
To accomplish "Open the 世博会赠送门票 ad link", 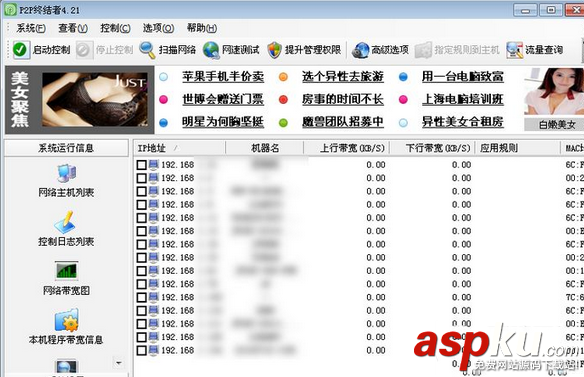I will coord(223,99).
